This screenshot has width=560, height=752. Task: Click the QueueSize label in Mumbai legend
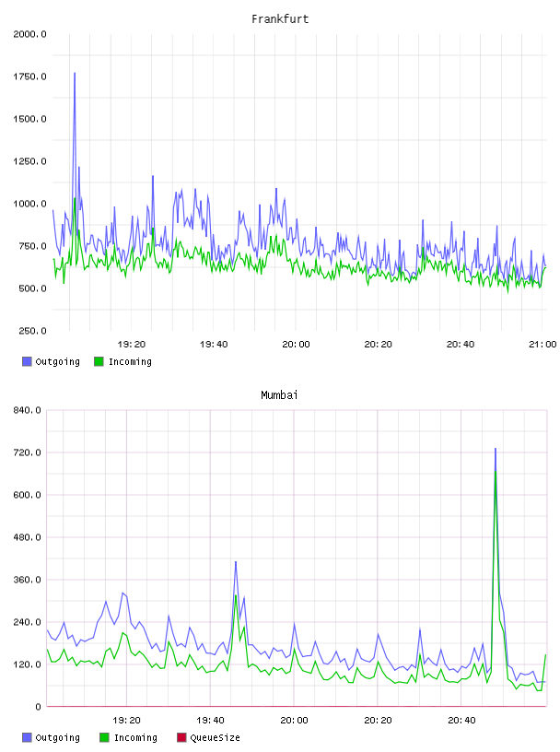click(x=215, y=738)
